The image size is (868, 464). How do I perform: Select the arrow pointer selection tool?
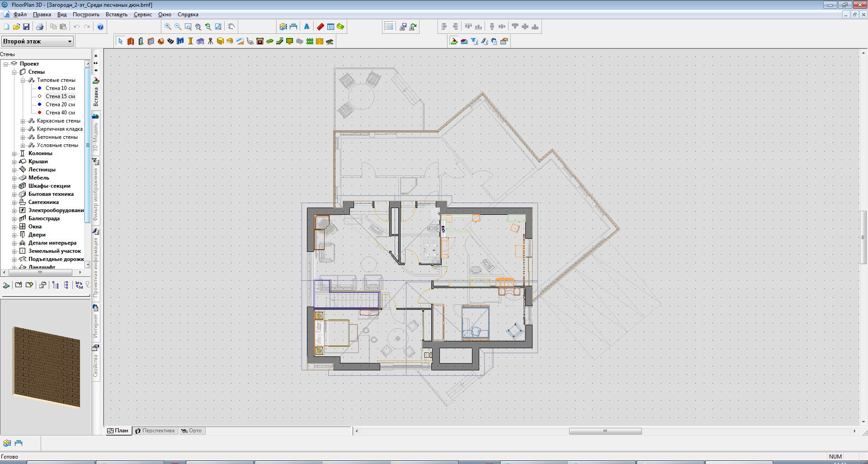click(x=120, y=41)
